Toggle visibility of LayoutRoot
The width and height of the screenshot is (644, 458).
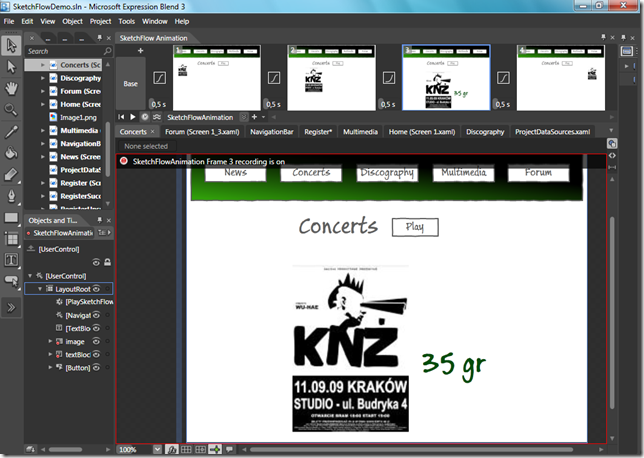pos(96,289)
